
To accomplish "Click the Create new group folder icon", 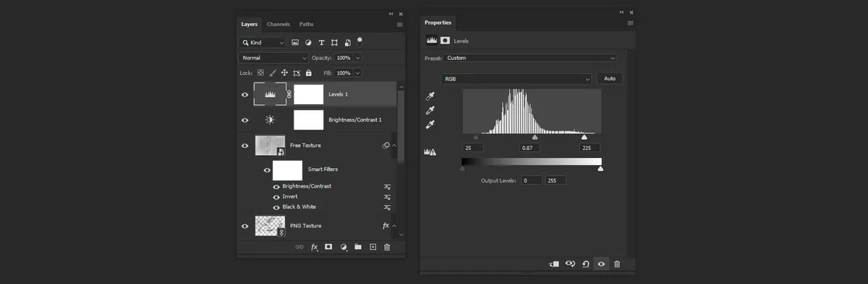I will (x=358, y=247).
